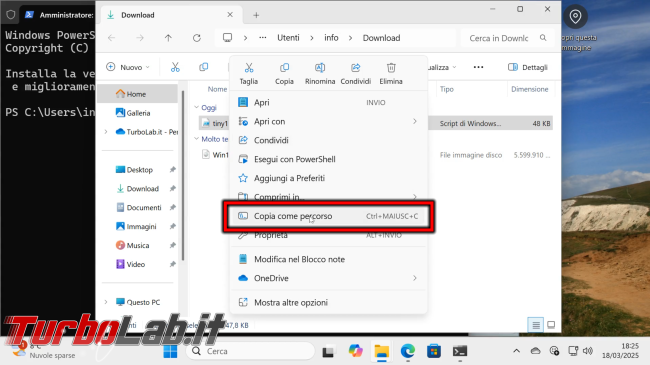Screen dimensions: 650x365
Task: Click the toolbar cut scissors icon
Action: (175, 67)
